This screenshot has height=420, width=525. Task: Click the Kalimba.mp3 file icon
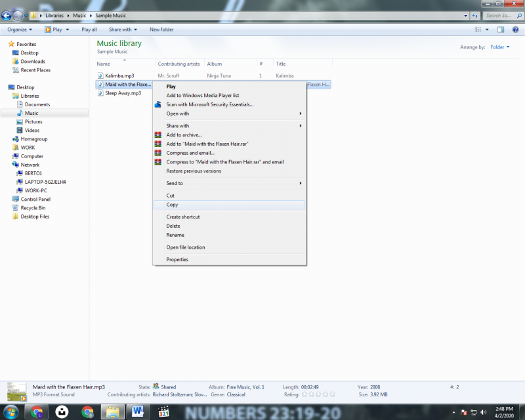tap(100, 76)
